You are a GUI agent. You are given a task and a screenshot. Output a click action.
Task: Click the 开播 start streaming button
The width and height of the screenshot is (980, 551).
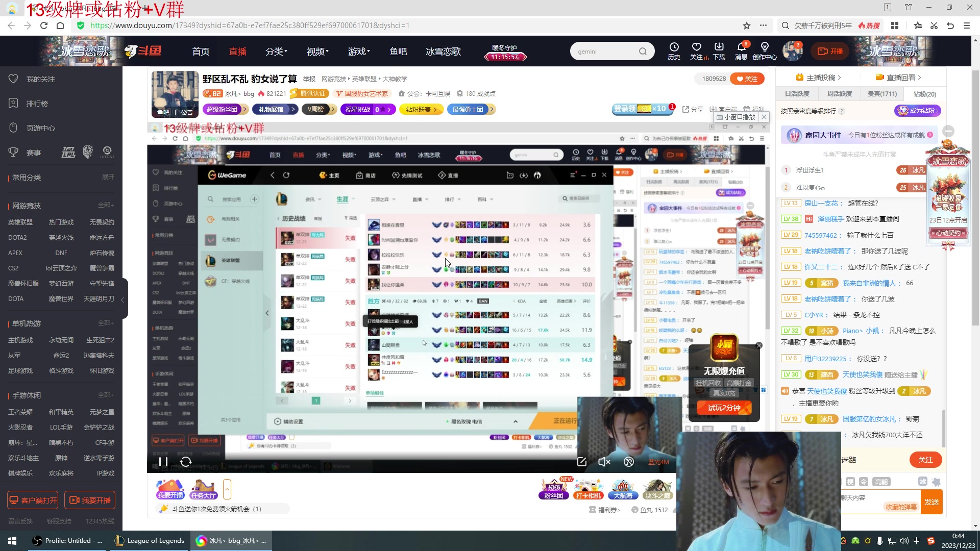[830, 51]
